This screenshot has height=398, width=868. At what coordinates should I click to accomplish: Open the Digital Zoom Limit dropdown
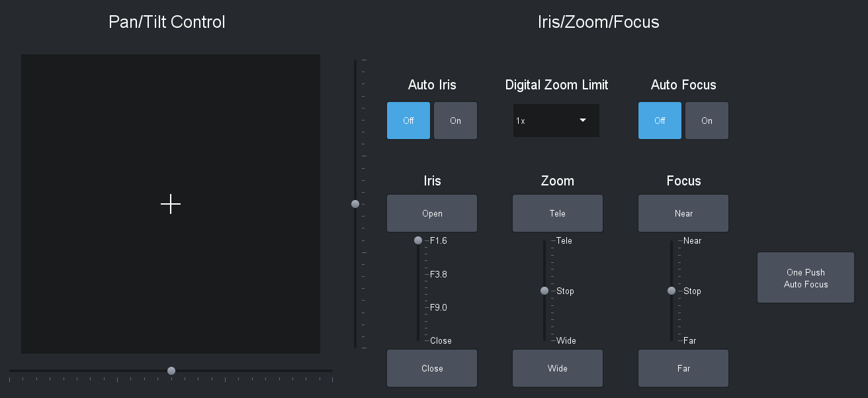[556, 121]
